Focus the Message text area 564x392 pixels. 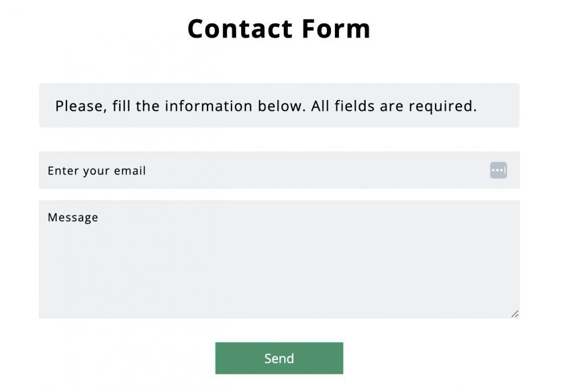(279, 259)
